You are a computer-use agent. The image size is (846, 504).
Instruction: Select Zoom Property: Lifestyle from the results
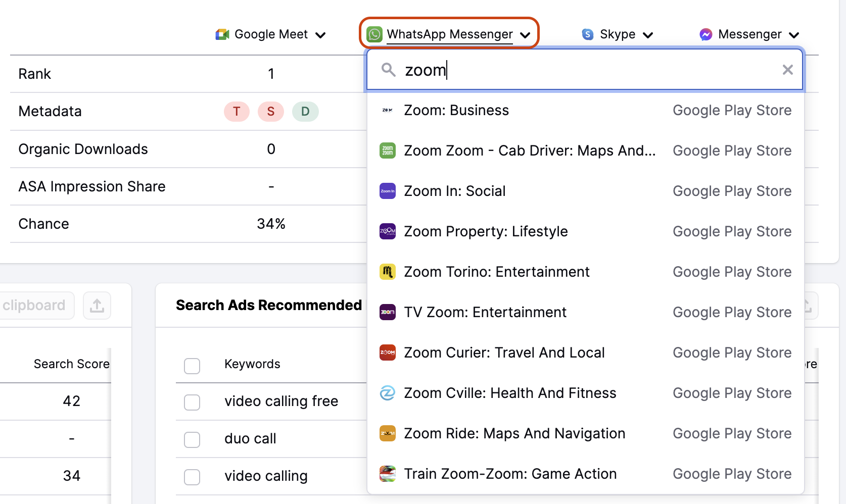[x=486, y=231]
